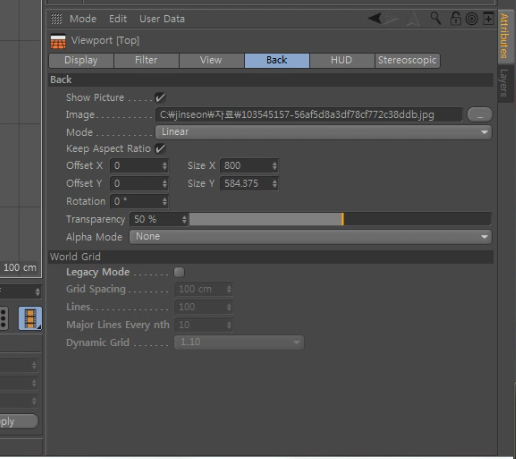516x459 pixels.
Task: Switch to the Filter tab
Action: [146, 60]
